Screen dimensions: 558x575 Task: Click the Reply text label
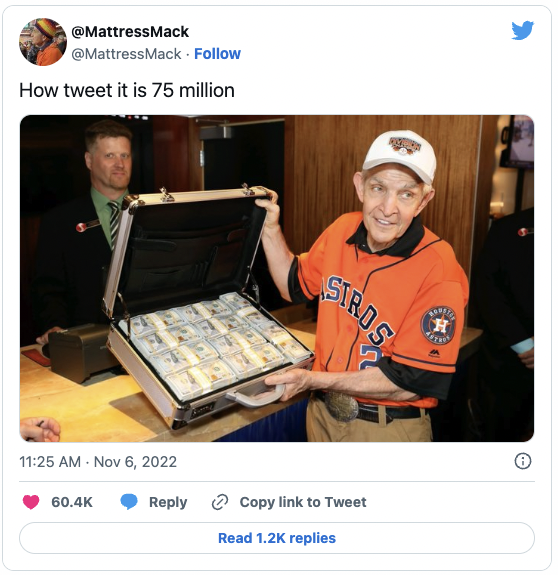[168, 502]
